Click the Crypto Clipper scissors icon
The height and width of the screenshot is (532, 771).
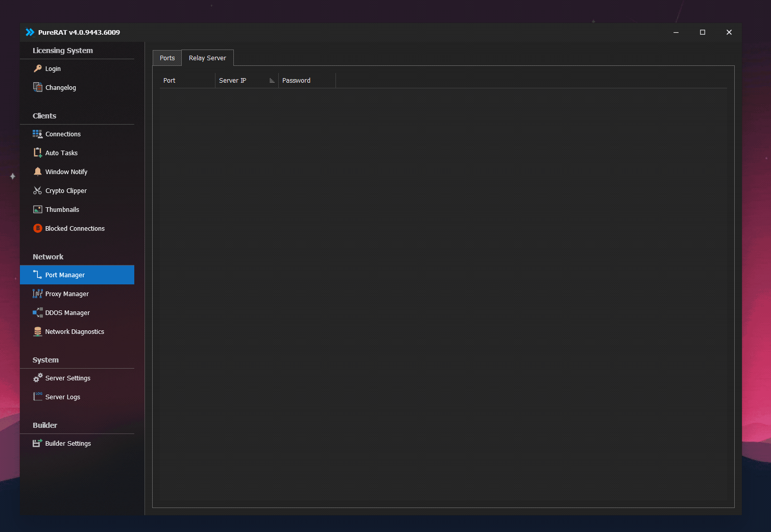(x=37, y=190)
